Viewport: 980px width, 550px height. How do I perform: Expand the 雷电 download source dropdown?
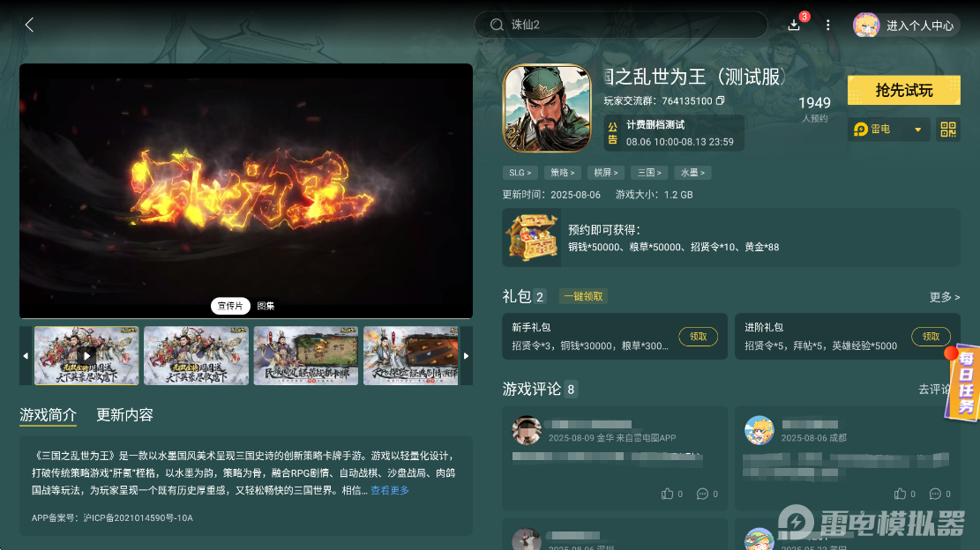916,130
